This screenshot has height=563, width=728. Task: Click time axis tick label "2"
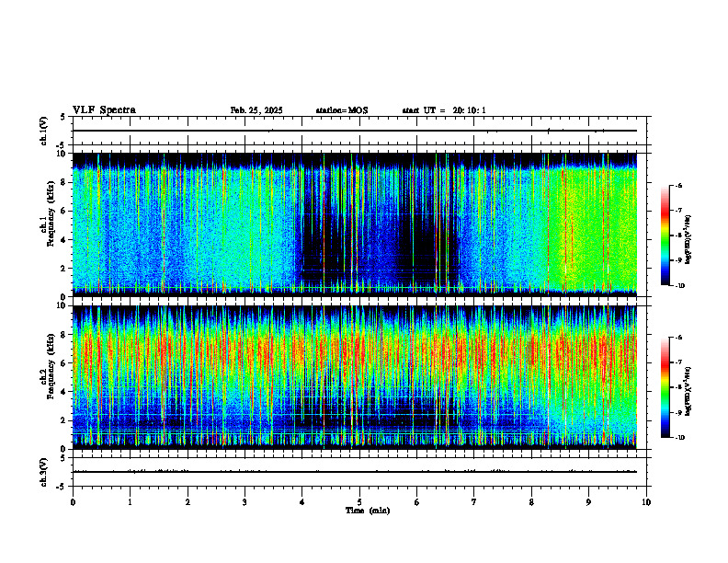188,502
